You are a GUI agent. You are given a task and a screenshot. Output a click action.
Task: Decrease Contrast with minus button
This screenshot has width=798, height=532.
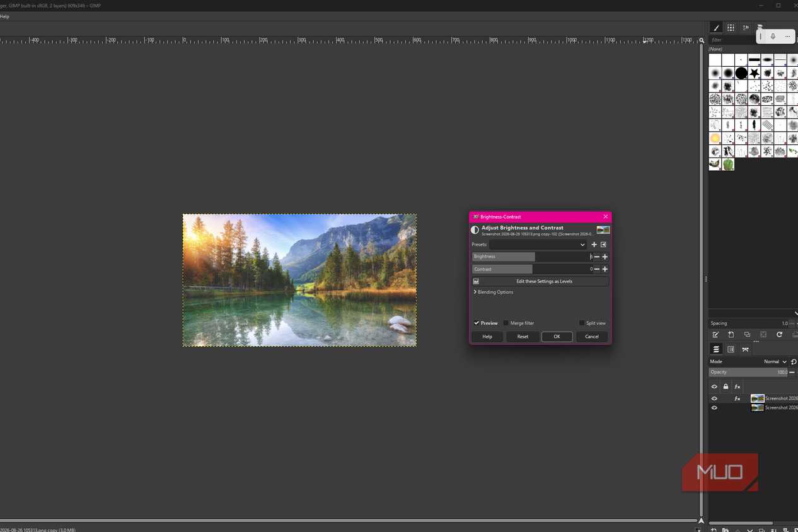[x=597, y=269]
